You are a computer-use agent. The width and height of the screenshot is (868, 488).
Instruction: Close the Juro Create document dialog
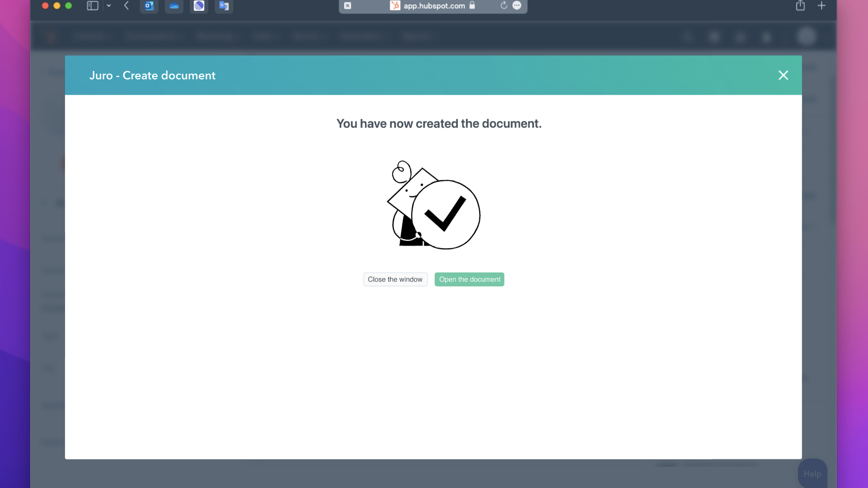[x=783, y=75]
